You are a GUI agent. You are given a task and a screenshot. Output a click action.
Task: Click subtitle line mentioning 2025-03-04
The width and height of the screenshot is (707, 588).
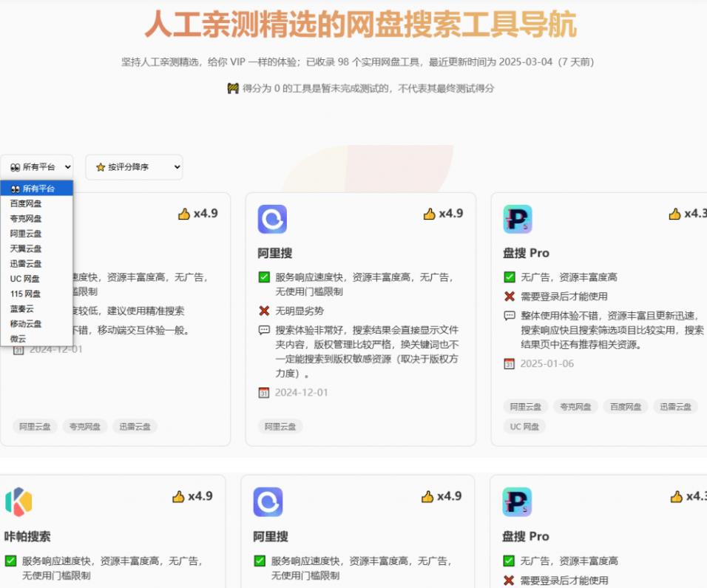point(357,62)
